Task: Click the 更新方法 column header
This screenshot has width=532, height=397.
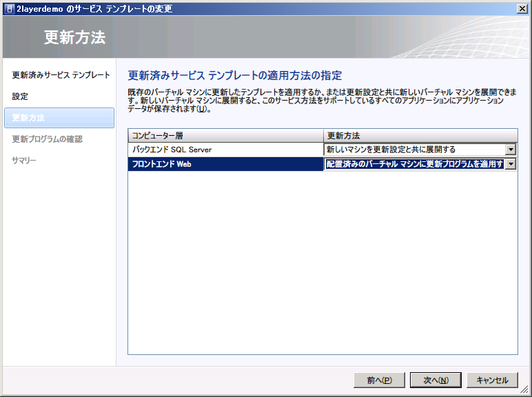Action: pyautogui.click(x=420, y=136)
